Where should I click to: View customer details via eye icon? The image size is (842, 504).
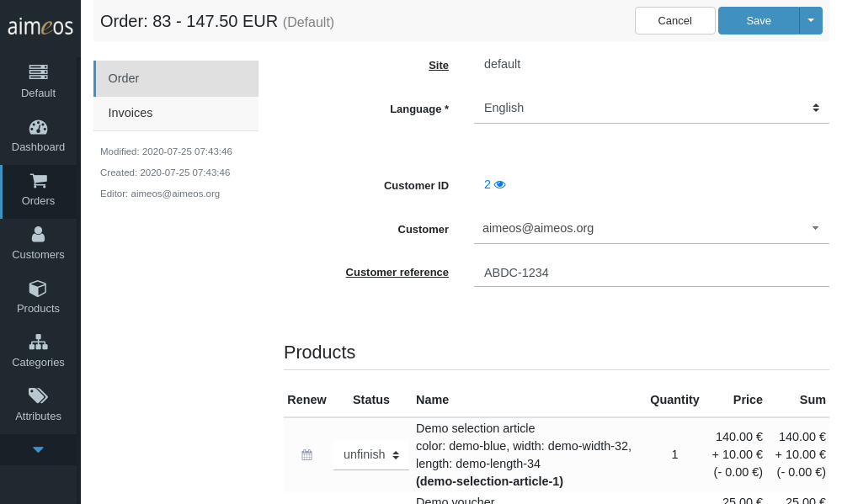click(x=500, y=184)
